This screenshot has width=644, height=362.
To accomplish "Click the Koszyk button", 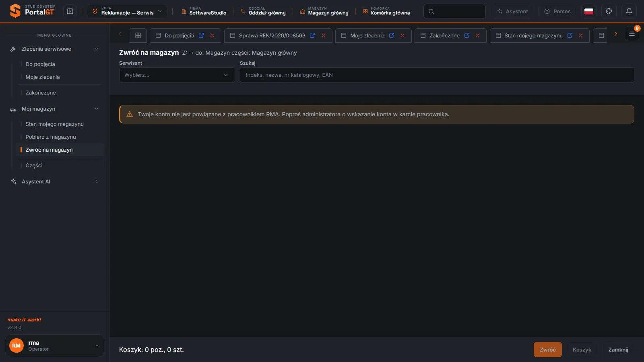I will coord(582,350).
